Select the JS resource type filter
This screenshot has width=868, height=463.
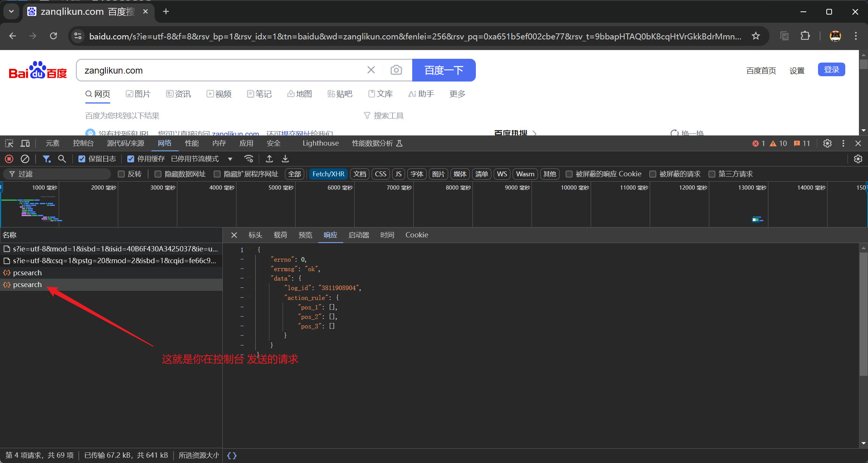coord(398,174)
